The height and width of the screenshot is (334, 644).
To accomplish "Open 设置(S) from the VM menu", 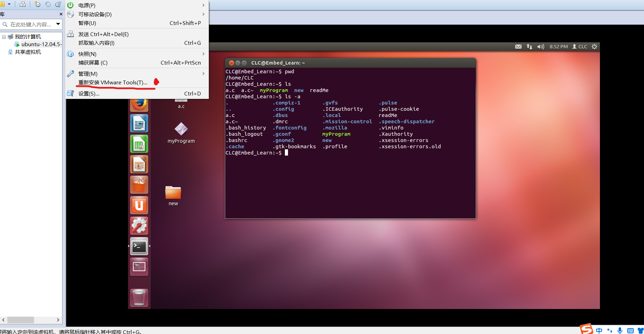I will tap(89, 93).
